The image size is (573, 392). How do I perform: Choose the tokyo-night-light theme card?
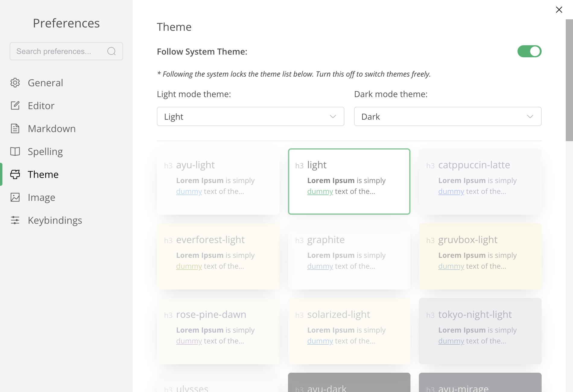pyautogui.click(x=480, y=331)
